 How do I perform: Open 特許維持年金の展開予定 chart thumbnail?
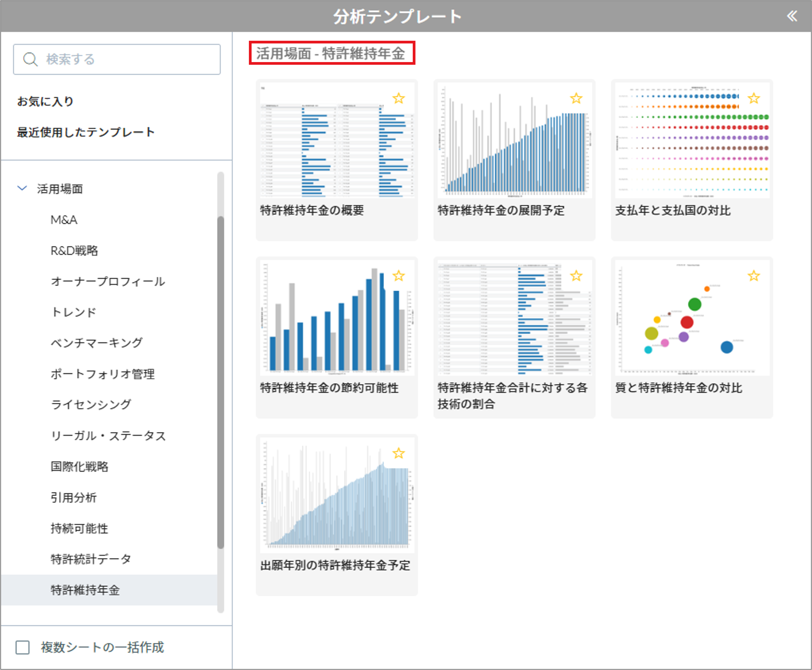click(515, 140)
